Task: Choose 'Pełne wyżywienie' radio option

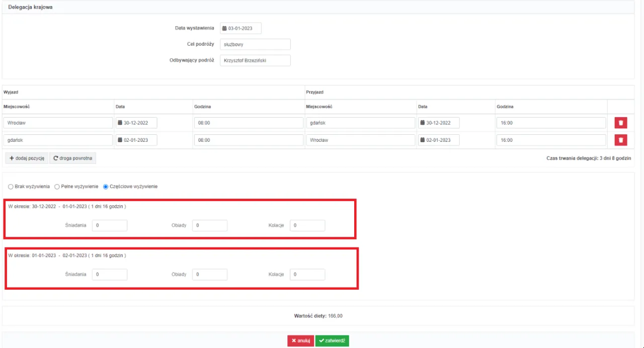Action: point(57,187)
